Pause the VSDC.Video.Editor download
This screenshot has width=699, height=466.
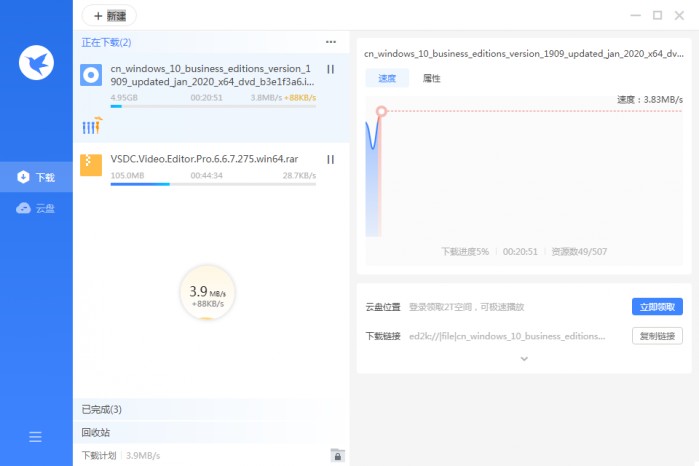330,159
